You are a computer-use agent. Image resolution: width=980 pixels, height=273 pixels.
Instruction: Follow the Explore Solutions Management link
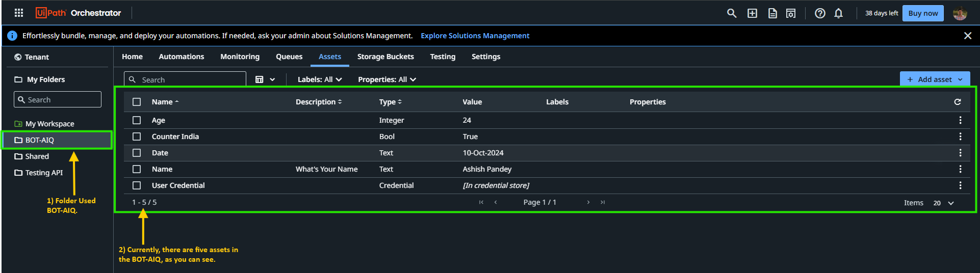475,36
